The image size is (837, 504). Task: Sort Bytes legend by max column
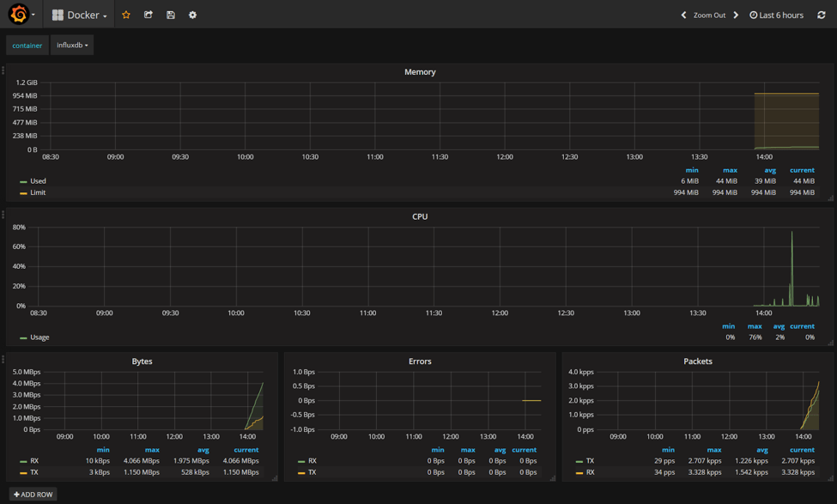152,450
